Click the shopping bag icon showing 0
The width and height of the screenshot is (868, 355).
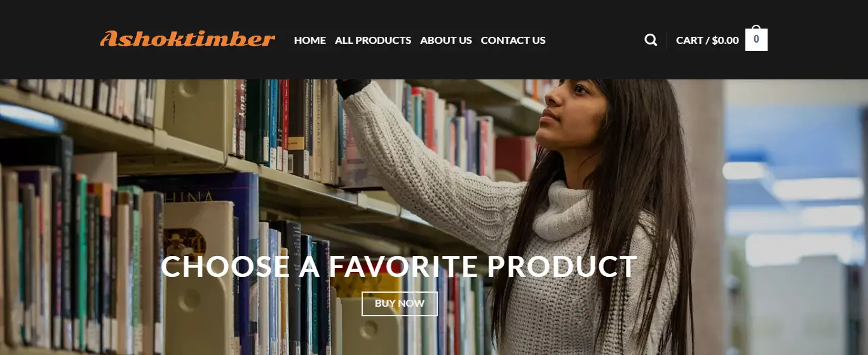(x=756, y=38)
